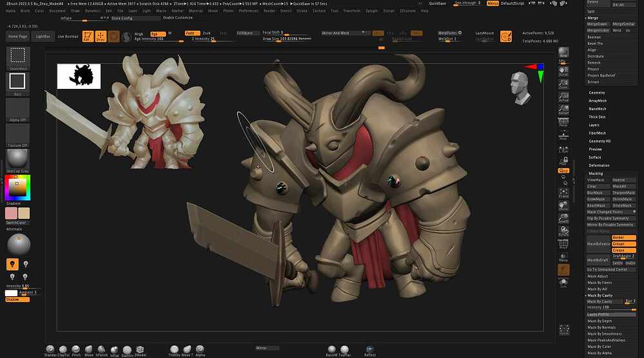Toggle the Groups mask feature
The height and width of the screenshot is (358, 644).
click(623, 244)
